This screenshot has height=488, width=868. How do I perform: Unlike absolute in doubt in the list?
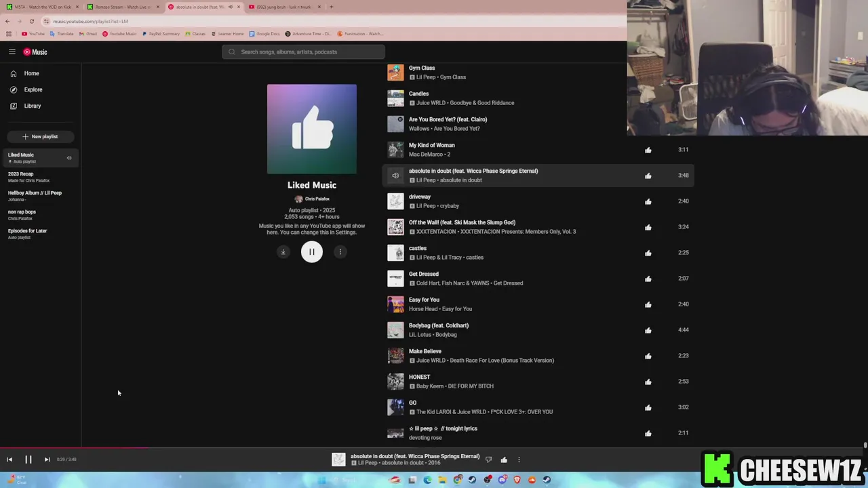[x=648, y=176]
